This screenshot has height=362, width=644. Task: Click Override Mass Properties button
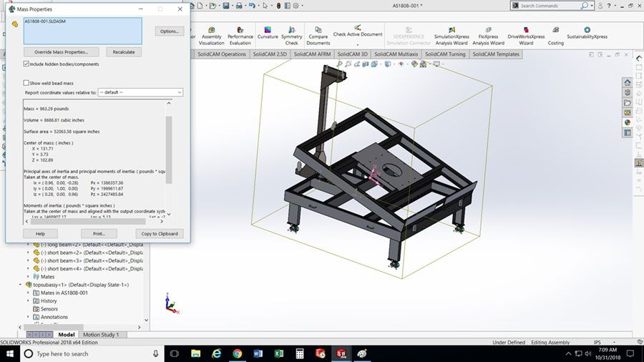click(x=62, y=52)
